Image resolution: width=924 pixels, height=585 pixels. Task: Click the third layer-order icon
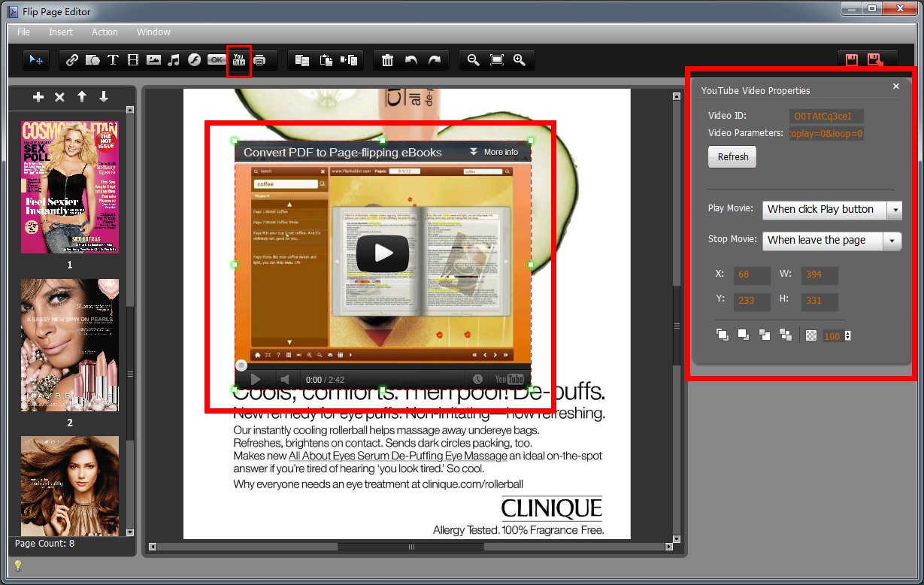[765, 335]
